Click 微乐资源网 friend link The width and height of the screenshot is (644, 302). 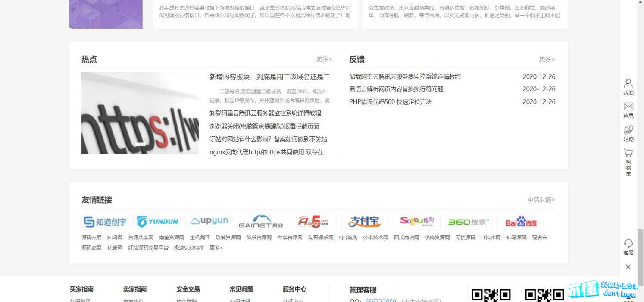point(259,237)
